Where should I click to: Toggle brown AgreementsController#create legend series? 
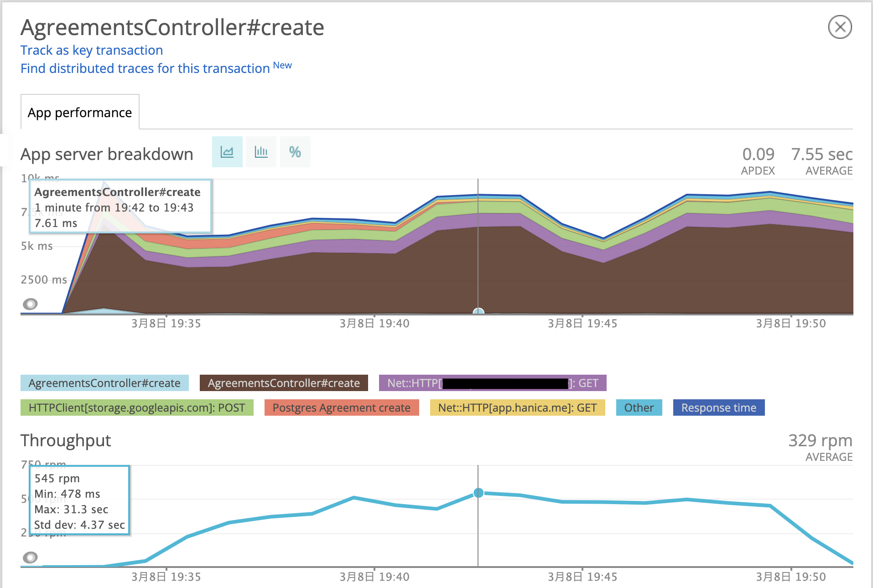pos(284,383)
